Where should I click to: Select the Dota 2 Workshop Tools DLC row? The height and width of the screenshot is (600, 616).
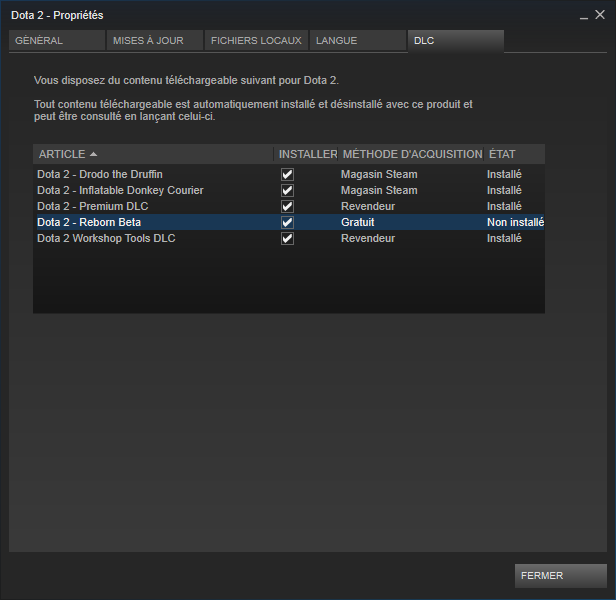point(289,239)
